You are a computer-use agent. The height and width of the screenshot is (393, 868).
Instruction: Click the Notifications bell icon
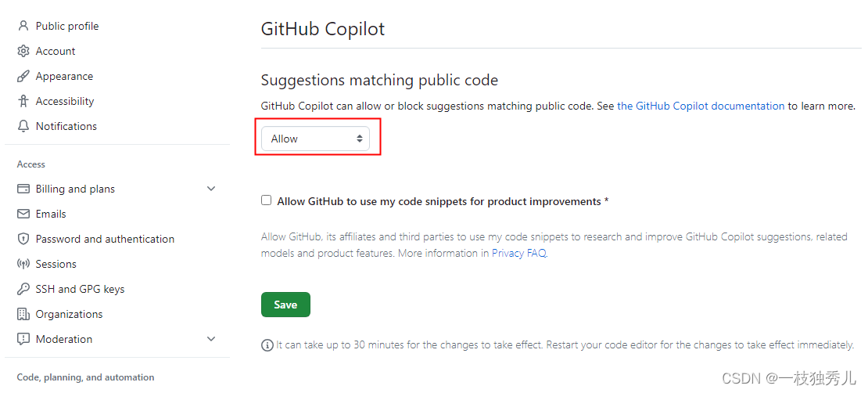(x=23, y=126)
